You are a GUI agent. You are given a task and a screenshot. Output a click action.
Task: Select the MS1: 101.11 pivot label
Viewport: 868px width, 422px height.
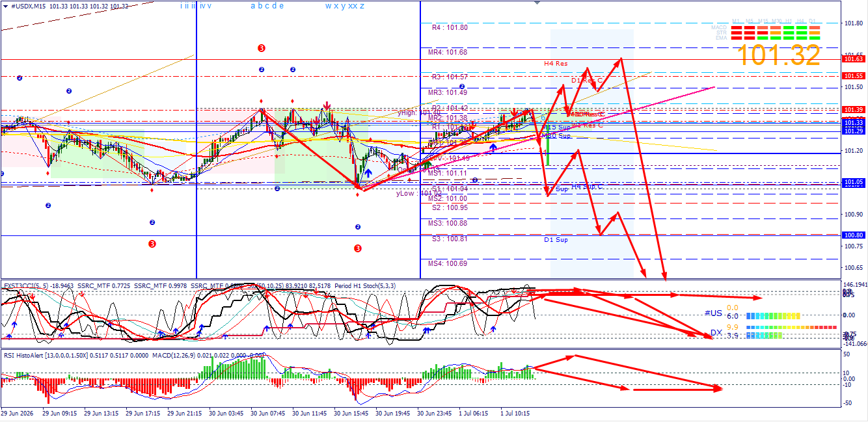[448, 173]
